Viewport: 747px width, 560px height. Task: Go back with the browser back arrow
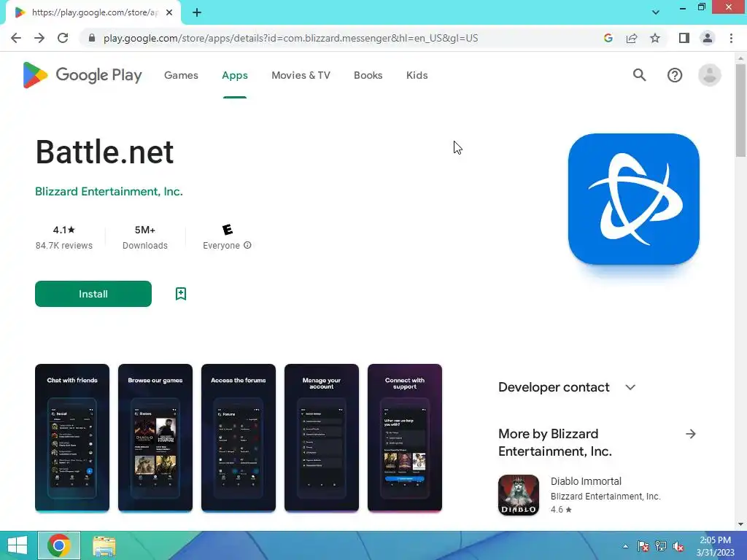[x=16, y=38]
